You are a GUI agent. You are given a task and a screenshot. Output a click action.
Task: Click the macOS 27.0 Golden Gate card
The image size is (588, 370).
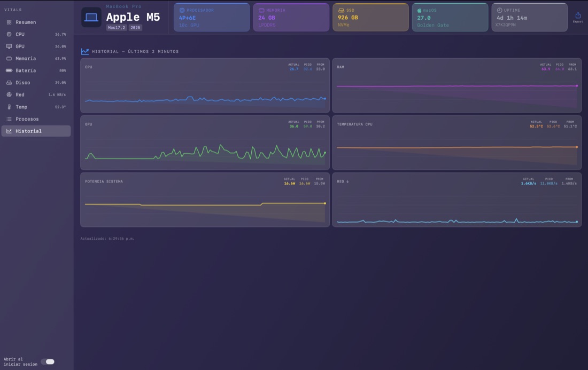pos(450,17)
